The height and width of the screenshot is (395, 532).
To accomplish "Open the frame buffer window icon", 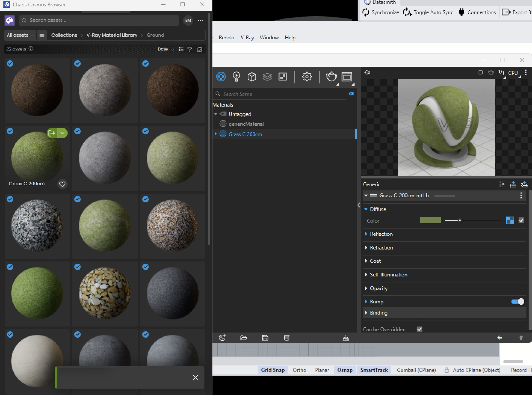I will click(347, 77).
